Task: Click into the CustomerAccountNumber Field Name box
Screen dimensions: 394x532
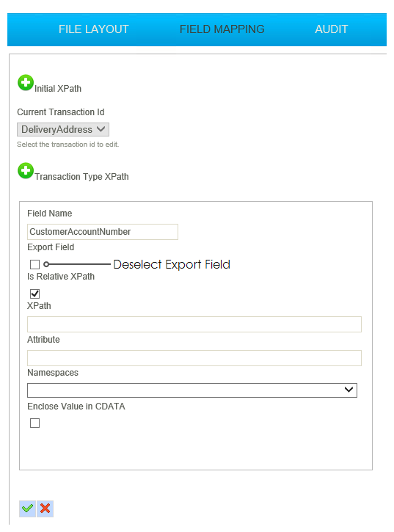Action: point(103,232)
